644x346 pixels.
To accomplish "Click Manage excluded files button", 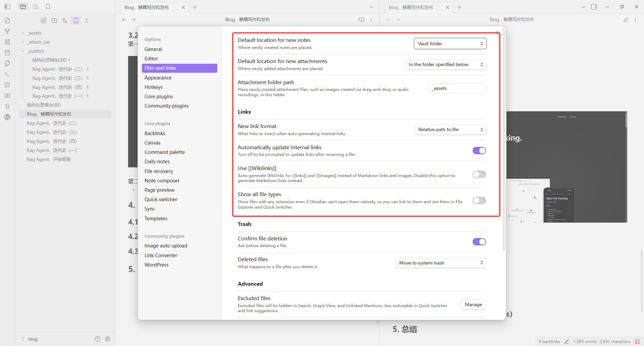I will (473, 304).
